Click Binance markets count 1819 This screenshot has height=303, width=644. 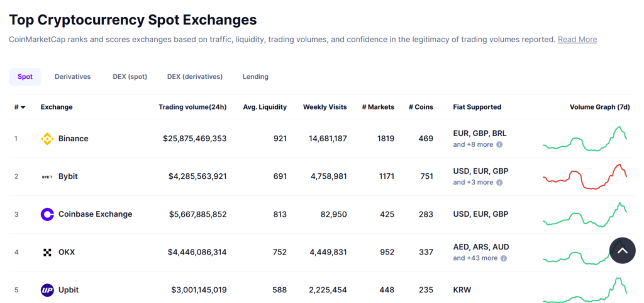[x=386, y=139]
